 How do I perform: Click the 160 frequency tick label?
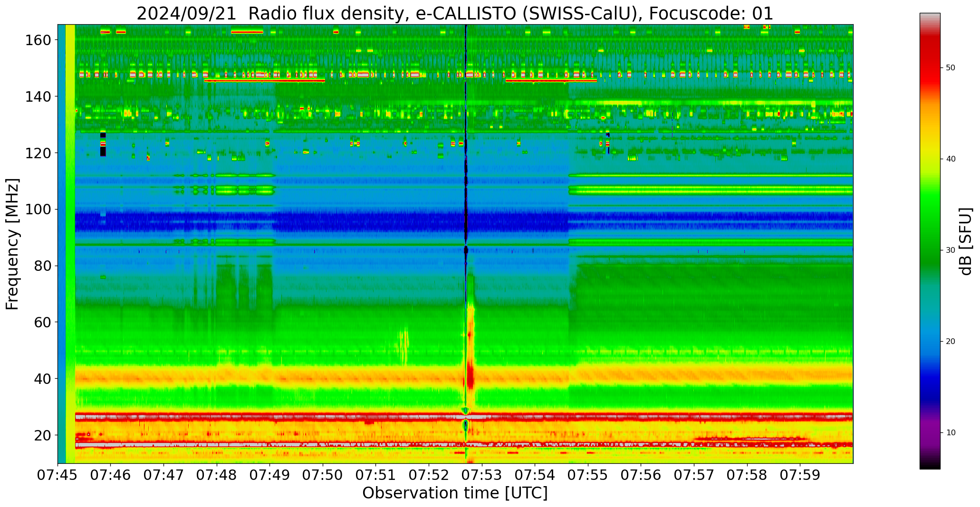pyautogui.click(x=38, y=40)
